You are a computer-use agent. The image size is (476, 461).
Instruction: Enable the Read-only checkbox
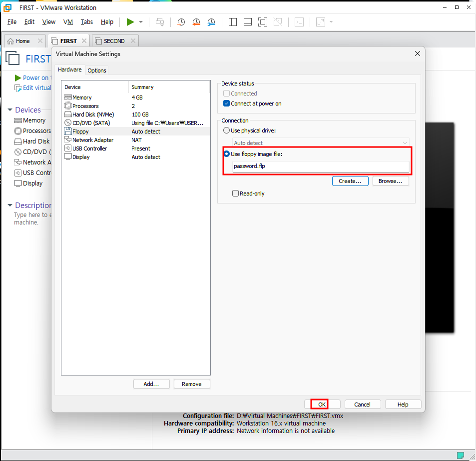235,193
